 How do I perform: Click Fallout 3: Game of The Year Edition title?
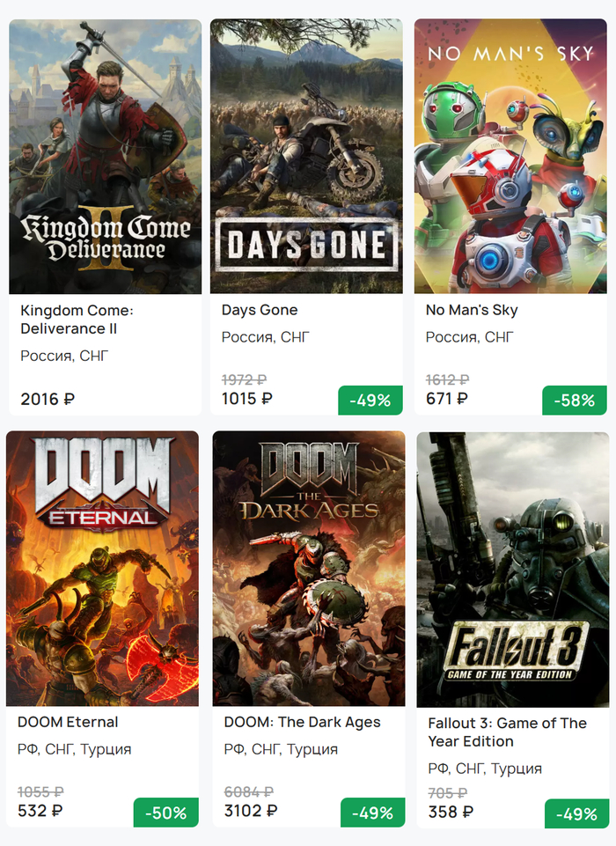pyautogui.click(x=507, y=732)
